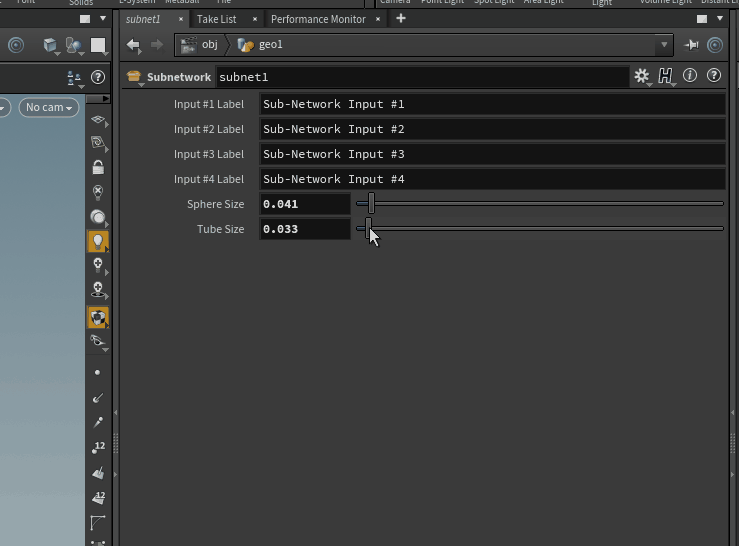Viewport: 739px width, 546px height.
Task: Expand the network path dropdown arrow
Action: point(664,45)
